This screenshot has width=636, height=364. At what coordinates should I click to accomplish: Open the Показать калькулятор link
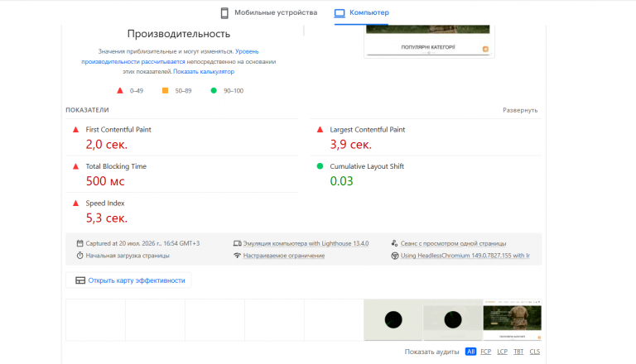pyautogui.click(x=204, y=71)
